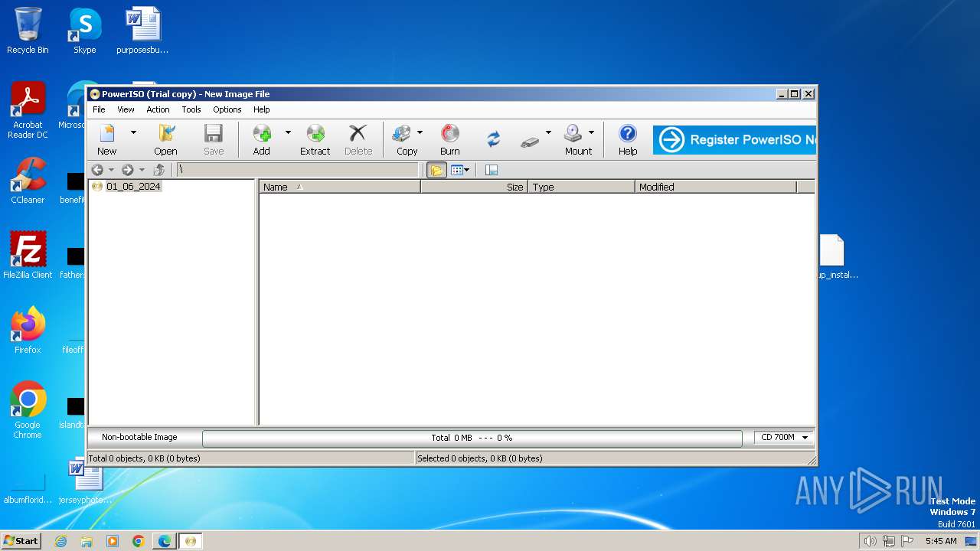Open the File menu
The height and width of the screenshot is (551, 980).
pos(99,109)
